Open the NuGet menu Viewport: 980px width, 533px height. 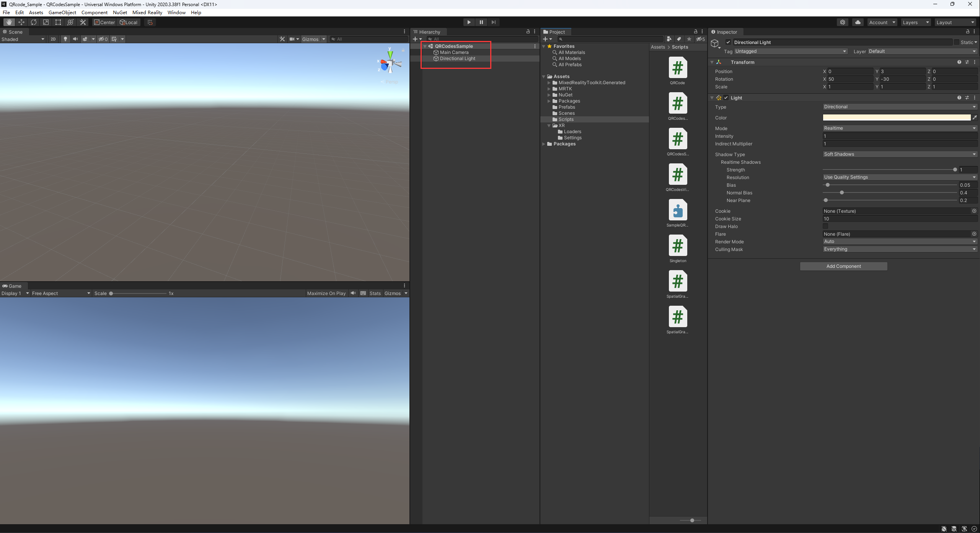coord(120,12)
